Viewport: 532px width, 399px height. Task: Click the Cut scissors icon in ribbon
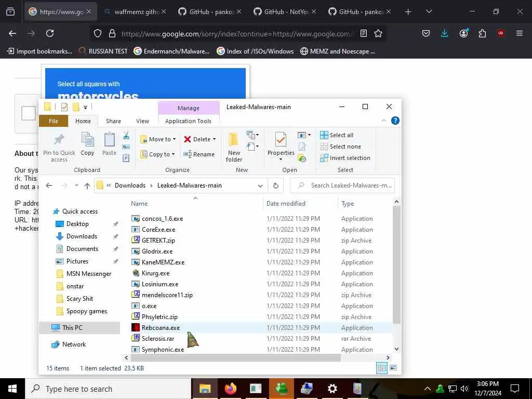click(x=126, y=136)
